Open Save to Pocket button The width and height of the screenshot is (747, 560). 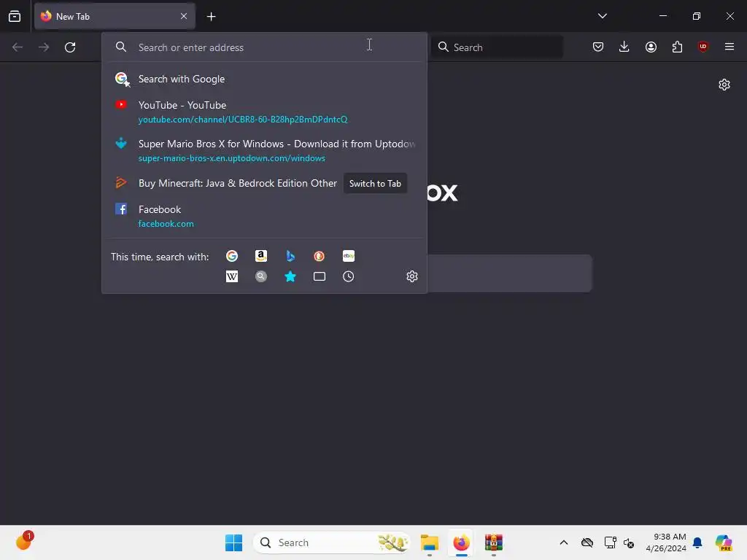coord(598,47)
